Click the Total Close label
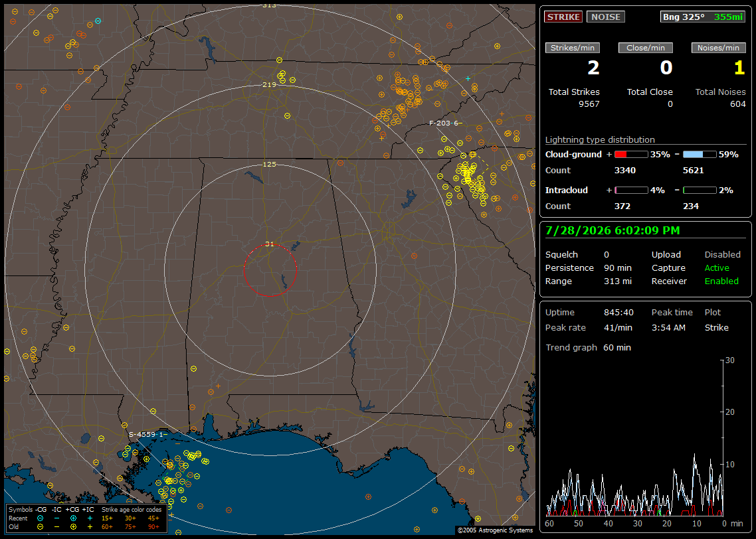The width and height of the screenshot is (756, 539). tap(650, 92)
